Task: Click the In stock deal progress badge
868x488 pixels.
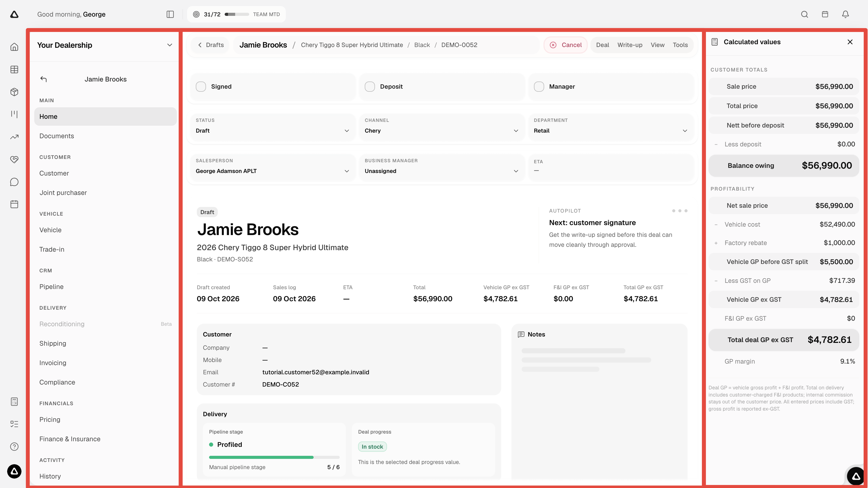Action: [372, 447]
